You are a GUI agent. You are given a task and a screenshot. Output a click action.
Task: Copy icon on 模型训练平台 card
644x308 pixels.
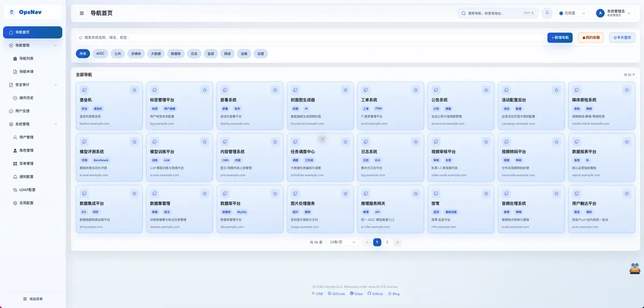[155, 142]
